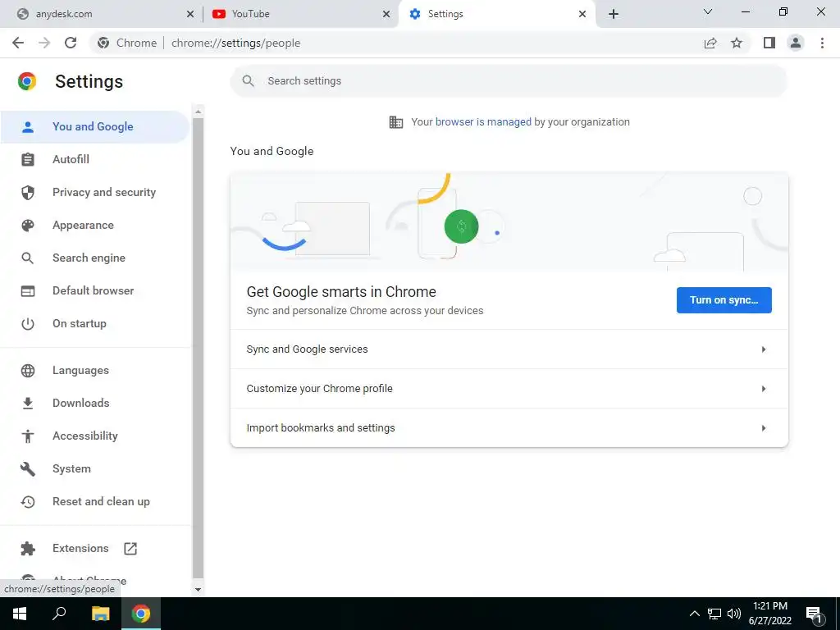This screenshot has width=840, height=630.
Task: Open Privacy and security settings
Action: [x=95, y=192]
